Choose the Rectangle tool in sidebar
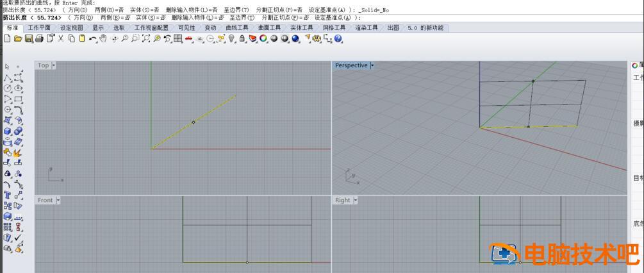The height and width of the screenshot is (273, 644). pyautogui.click(x=19, y=99)
